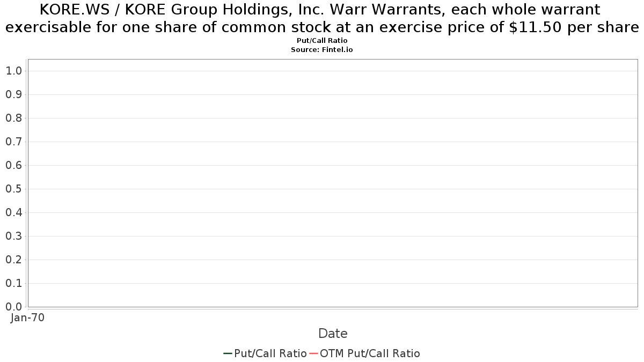Toggle the OTM Put/Call Ratio legend label
Image resolution: width=644 pixels, height=362 pixels.
(x=370, y=353)
